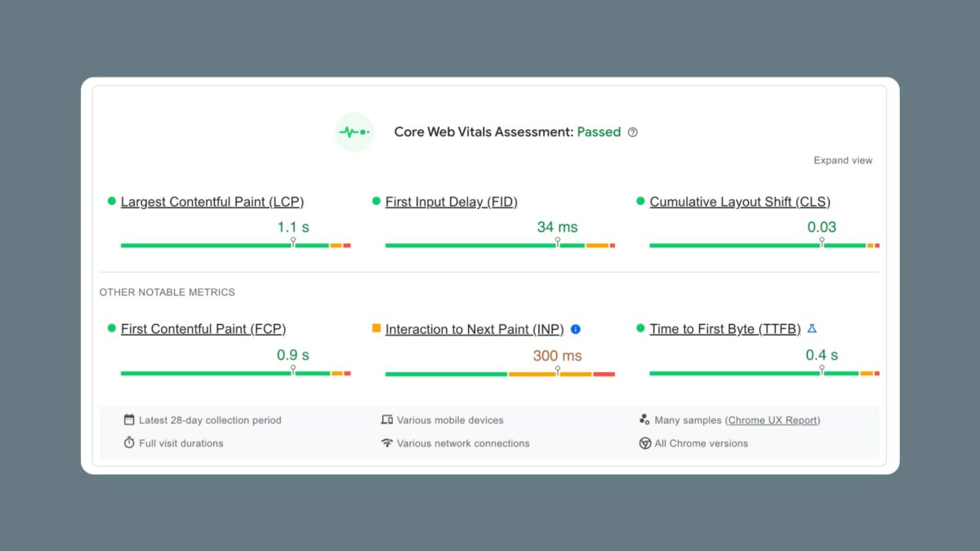Viewport: 980px width, 551px height.
Task: Click the orange status square beside INP
Action: coord(376,329)
